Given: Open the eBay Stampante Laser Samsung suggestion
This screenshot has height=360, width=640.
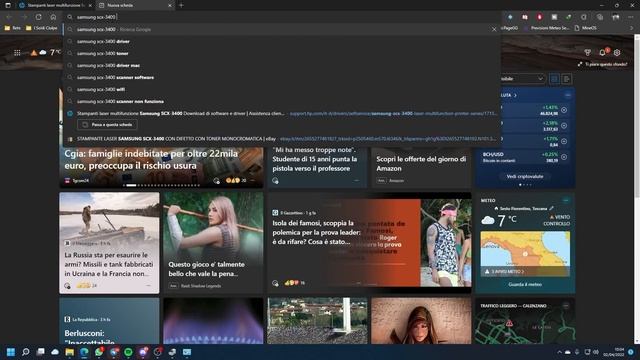Looking at the screenshot, I should (282, 139).
